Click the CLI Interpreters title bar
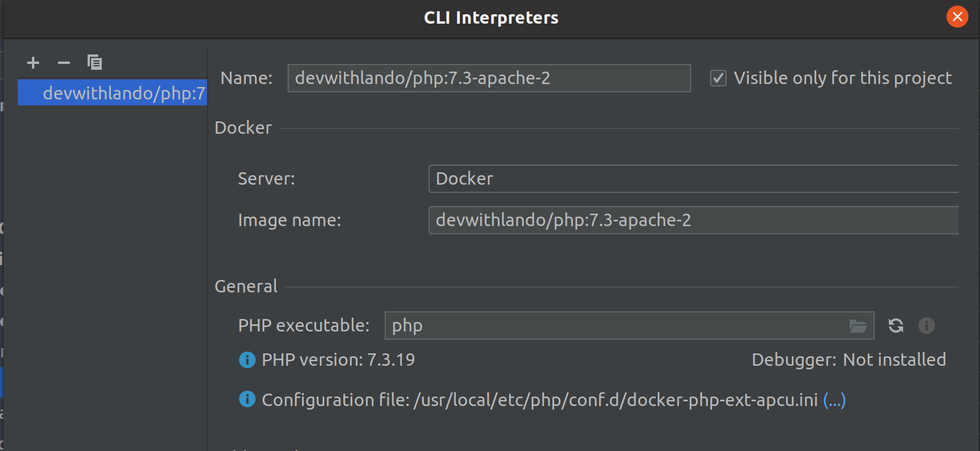This screenshot has height=451, width=980. click(491, 18)
